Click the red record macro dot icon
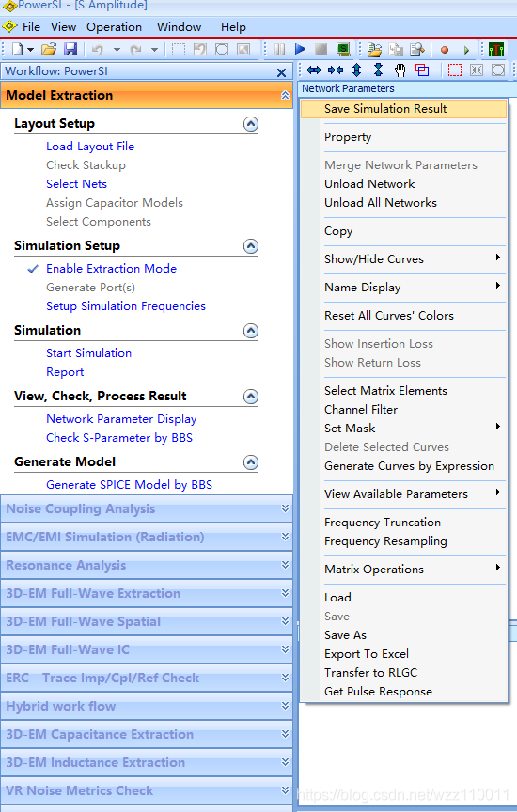This screenshot has width=517, height=812. (x=444, y=50)
